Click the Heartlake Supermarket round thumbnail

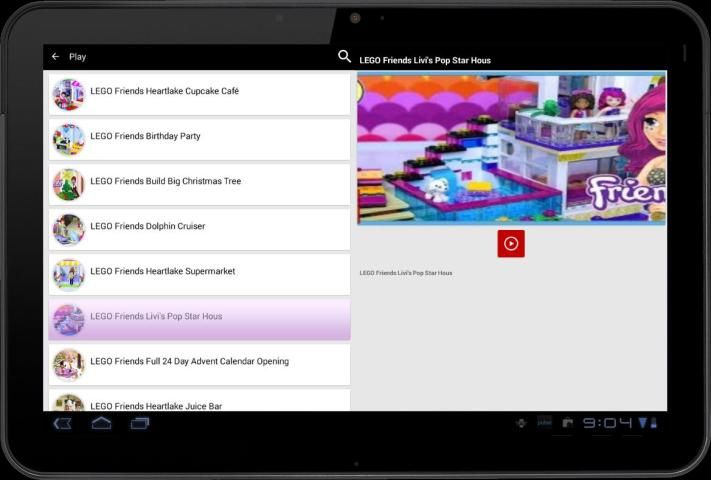69,274
